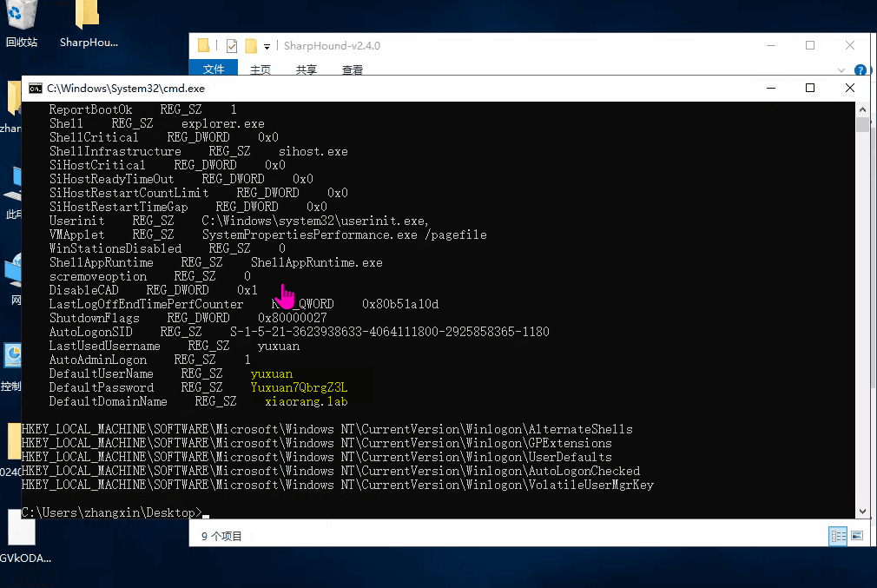The width and height of the screenshot is (877, 588).
Task: Click the folder icon in the Explorer title bar
Action: (x=204, y=46)
